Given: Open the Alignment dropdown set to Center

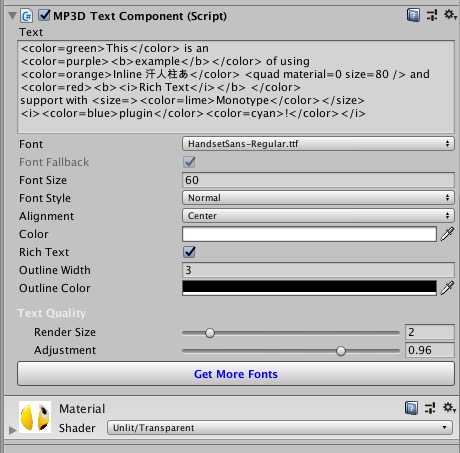Looking at the screenshot, I should (x=318, y=216).
